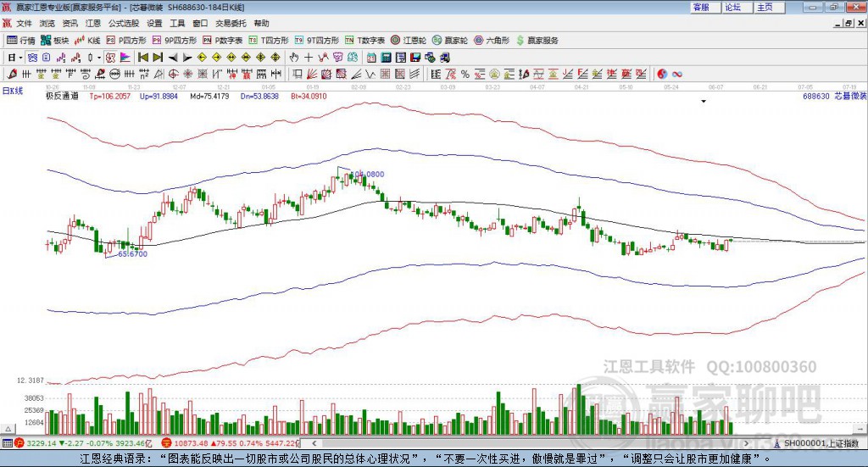Click the 论坛 button
Image resolution: width=868 pixels, height=467 pixels.
pyautogui.click(x=732, y=7)
